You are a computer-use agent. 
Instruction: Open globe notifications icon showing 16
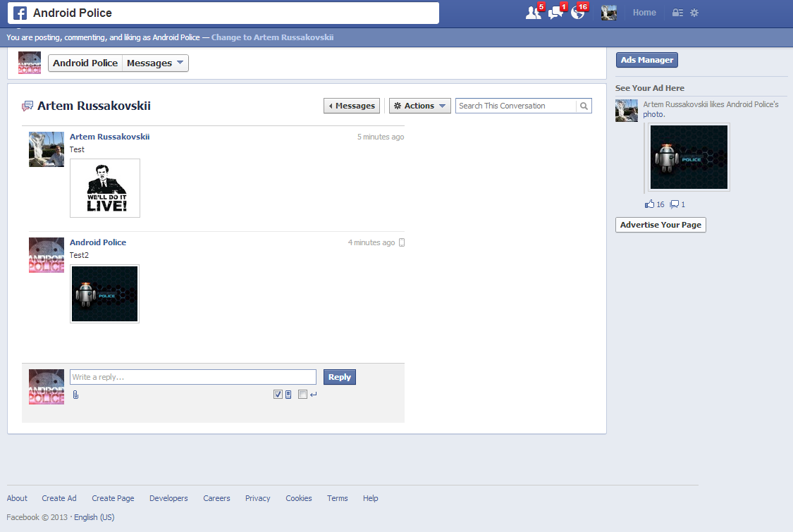[577, 13]
